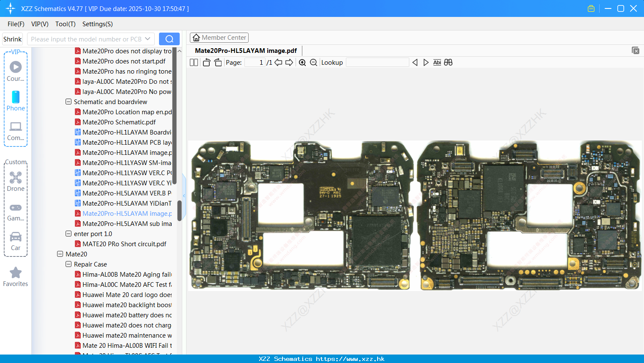The image size is (644, 363).
Task: Click the blue search button
Action: coord(169,39)
